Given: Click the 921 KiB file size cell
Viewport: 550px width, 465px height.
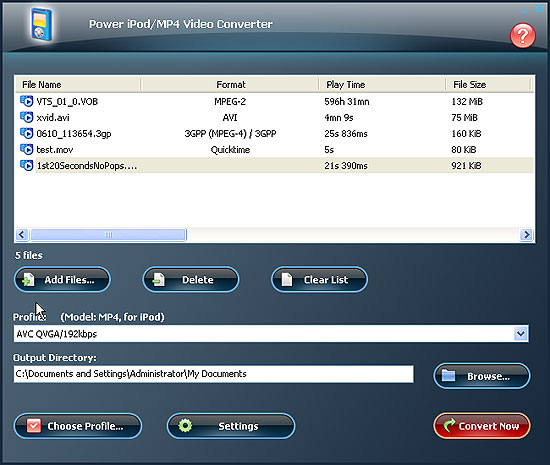Looking at the screenshot, I should (x=466, y=166).
